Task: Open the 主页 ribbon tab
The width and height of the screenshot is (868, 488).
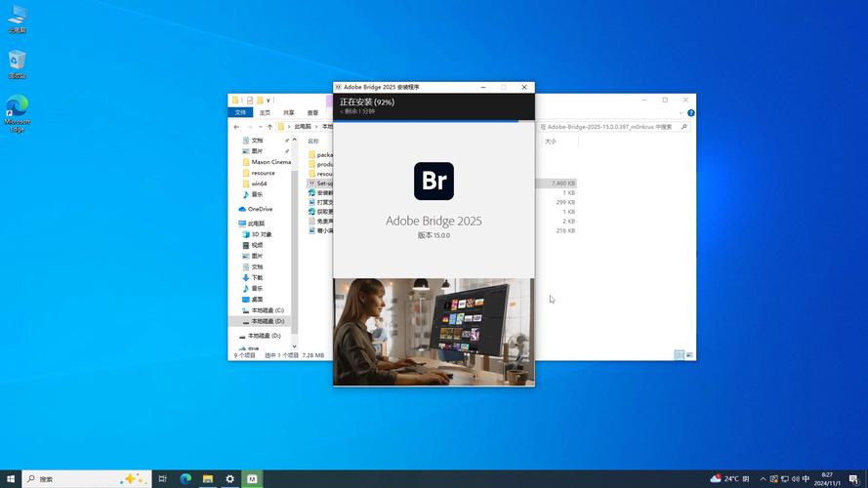Action: (266, 112)
